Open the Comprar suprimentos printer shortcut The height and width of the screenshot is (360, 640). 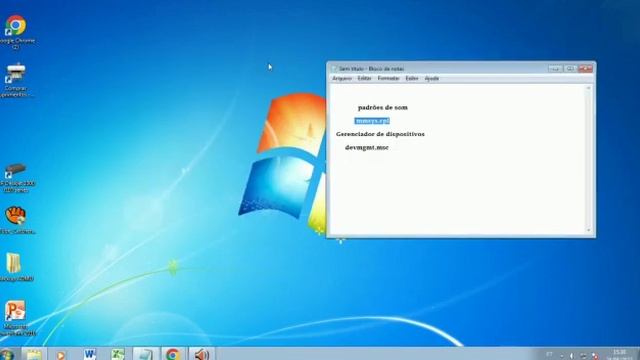coord(16,80)
